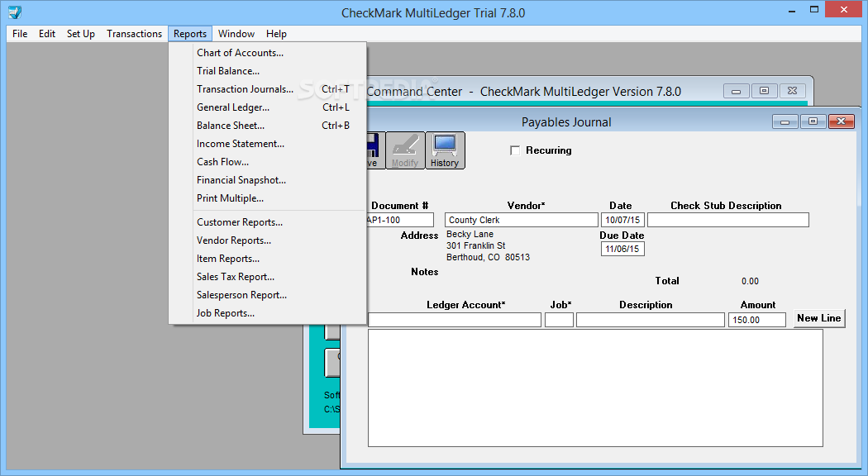The image size is (868, 476).
Task: Open Transaction Journals report
Action: tap(267, 89)
